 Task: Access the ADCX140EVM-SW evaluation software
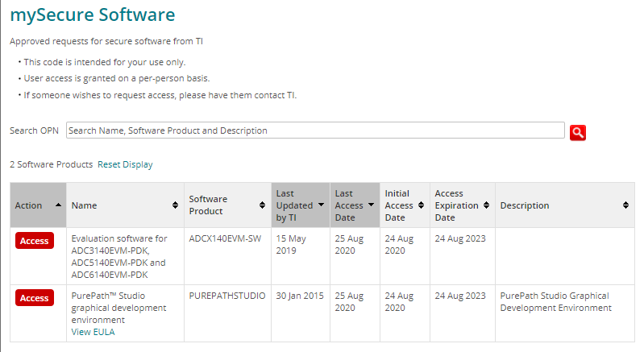[x=35, y=241]
